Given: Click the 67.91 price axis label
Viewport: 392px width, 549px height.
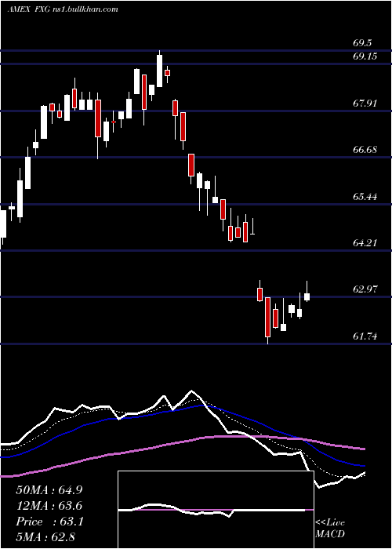Looking at the screenshot, I should click(365, 104).
